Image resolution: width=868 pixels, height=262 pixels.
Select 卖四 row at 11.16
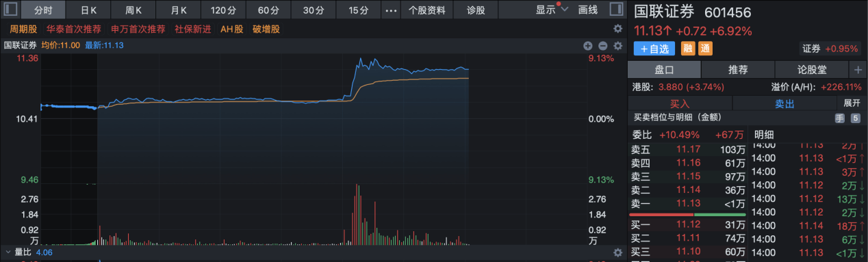point(689,163)
